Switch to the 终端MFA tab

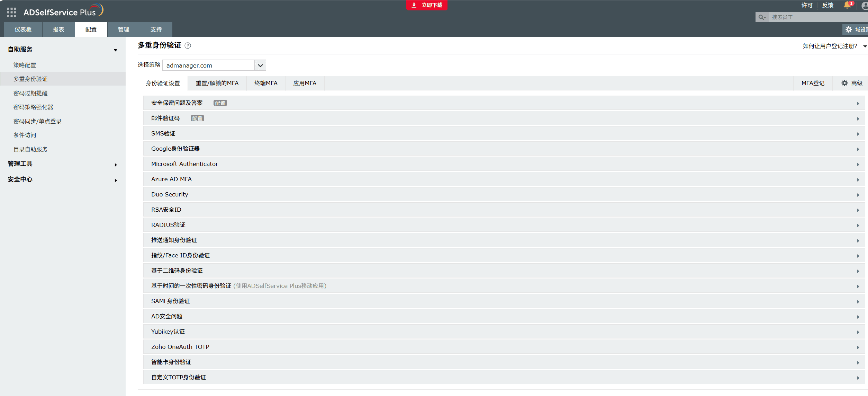(x=265, y=83)
